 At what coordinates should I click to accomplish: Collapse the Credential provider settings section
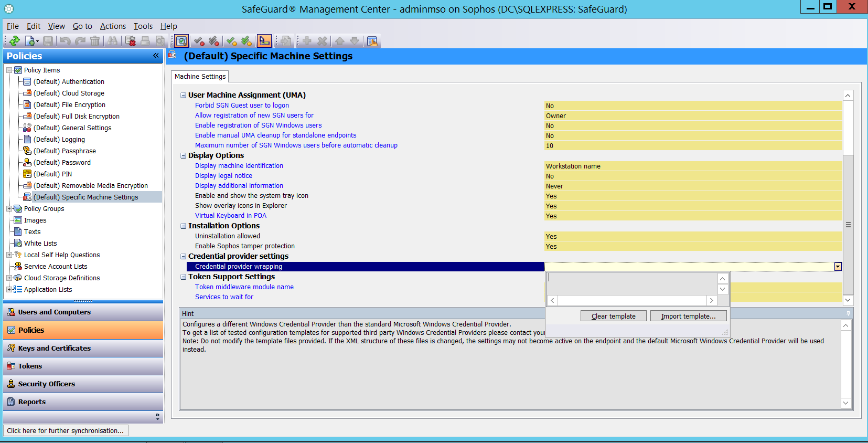(184, 257)
